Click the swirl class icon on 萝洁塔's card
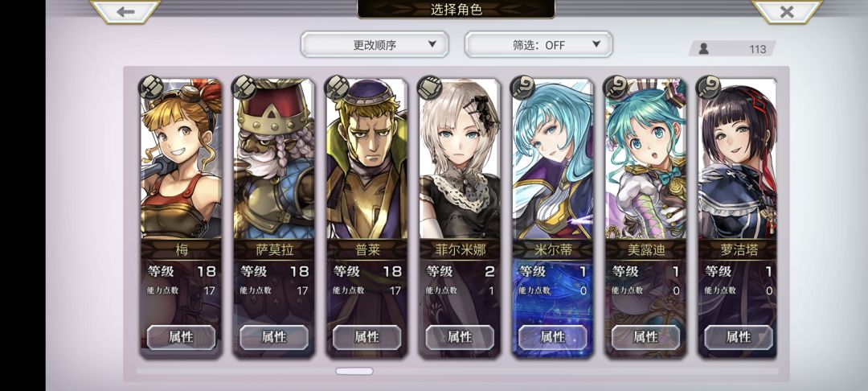868x391 pixels. (x=709, y=87)
